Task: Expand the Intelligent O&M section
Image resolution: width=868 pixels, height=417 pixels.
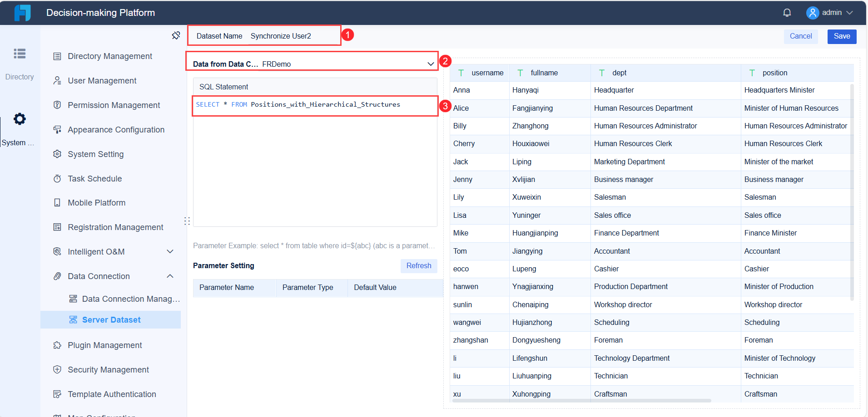Action: click(x=170, y=251)
